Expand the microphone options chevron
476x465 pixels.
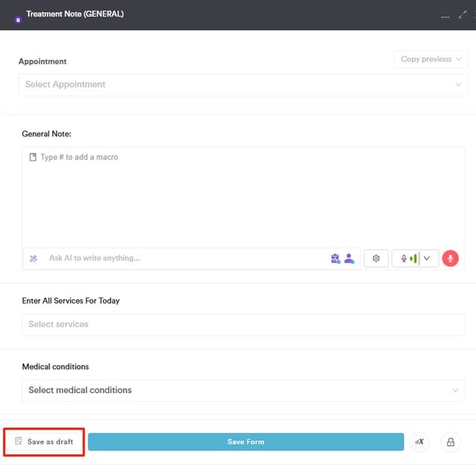(x=427, y=258)
